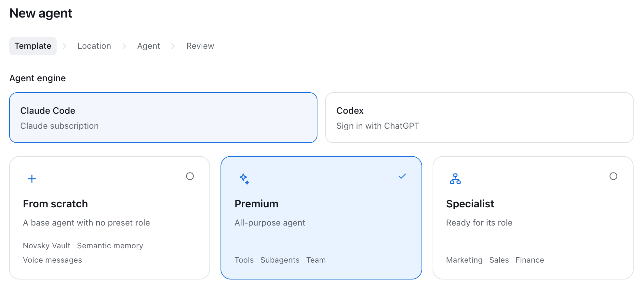
Task: Click the New agent page title
Action: 41,13
